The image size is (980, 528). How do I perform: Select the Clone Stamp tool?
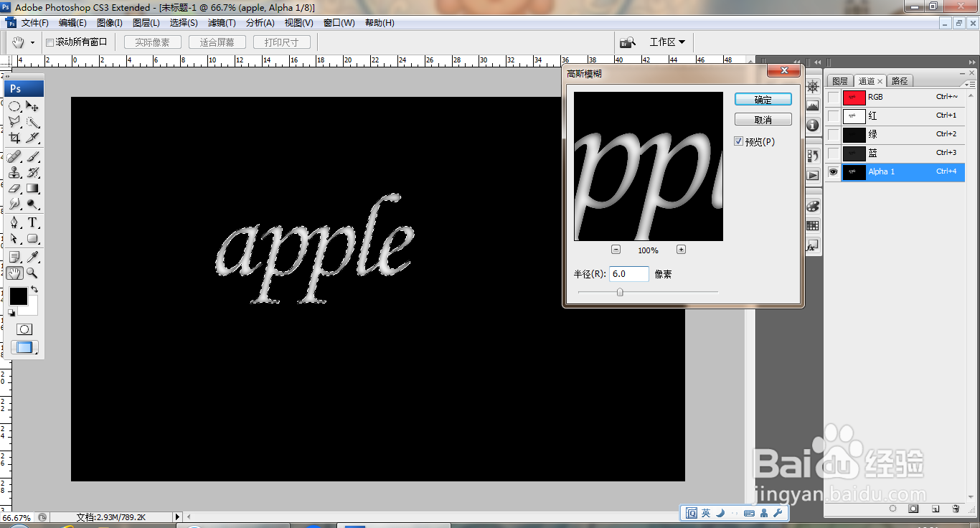[x=15, y=172]
